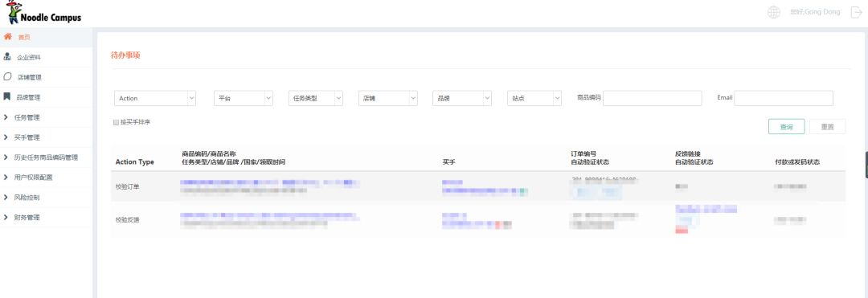
Task: Open the globe language icon
Action: (x=773, y=12)
